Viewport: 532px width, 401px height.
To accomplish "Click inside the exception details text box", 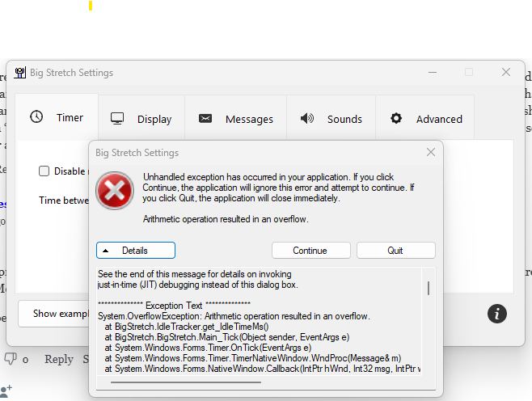I will [x=259, y=323].
